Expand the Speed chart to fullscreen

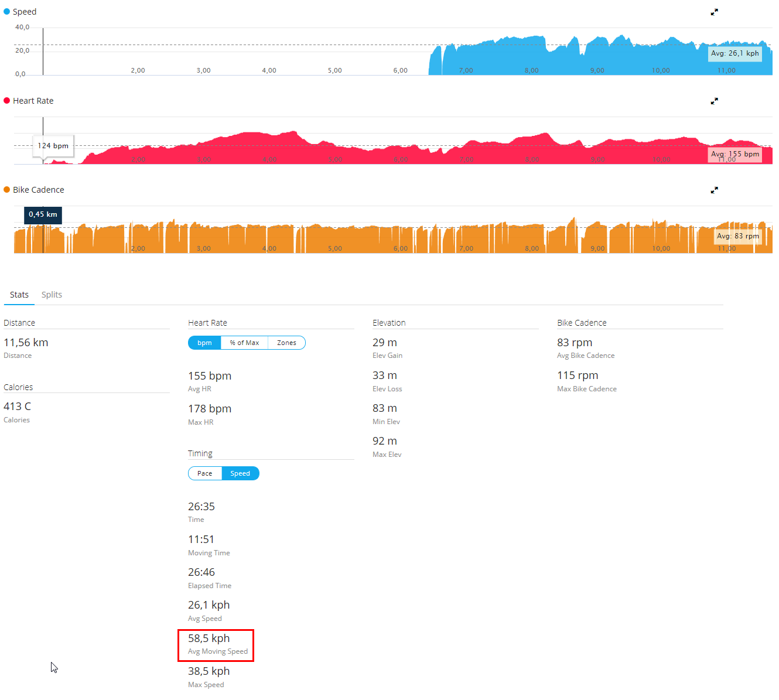(714, 12)
